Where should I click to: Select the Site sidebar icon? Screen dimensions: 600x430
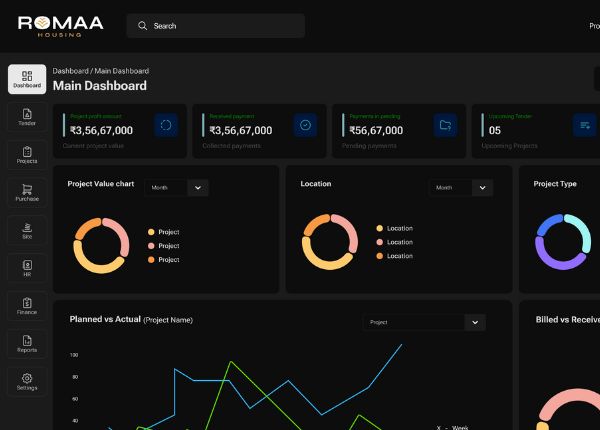(27, 230)
